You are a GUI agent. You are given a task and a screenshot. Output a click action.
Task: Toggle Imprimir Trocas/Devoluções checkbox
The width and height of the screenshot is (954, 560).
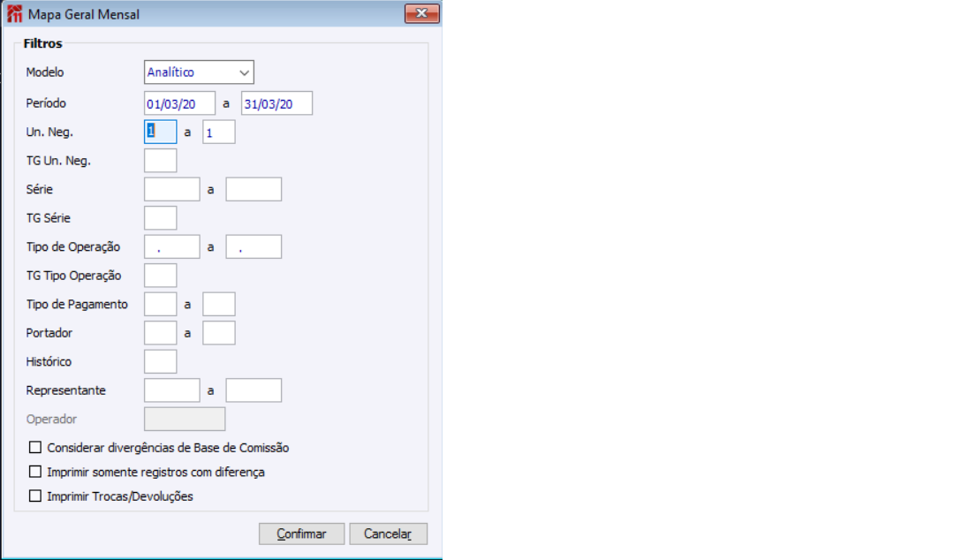(35, 496)
